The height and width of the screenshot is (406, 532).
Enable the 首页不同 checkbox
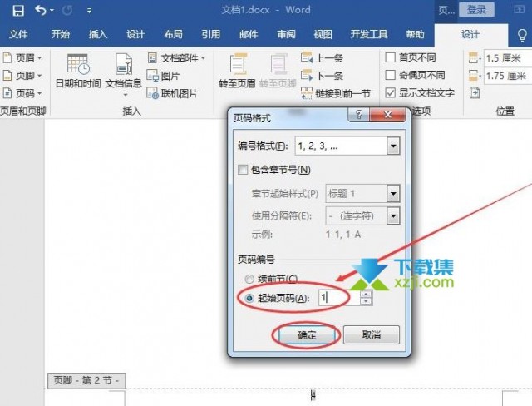point(390,57)
